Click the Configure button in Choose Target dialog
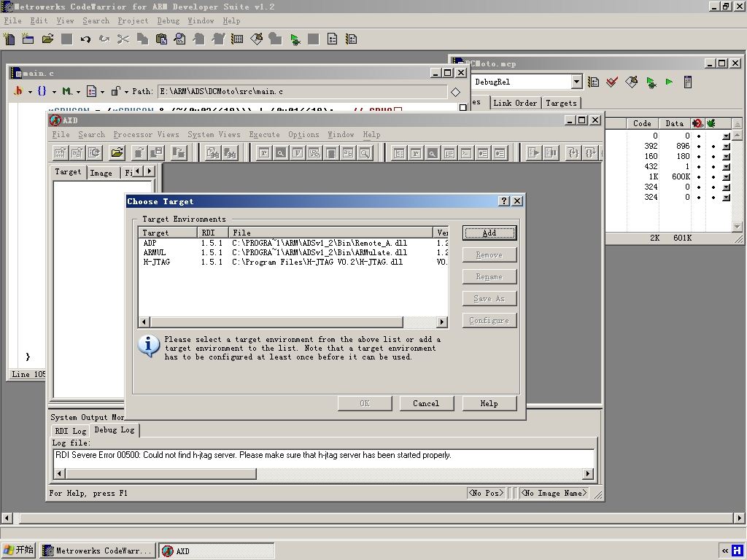 [489, 321]
